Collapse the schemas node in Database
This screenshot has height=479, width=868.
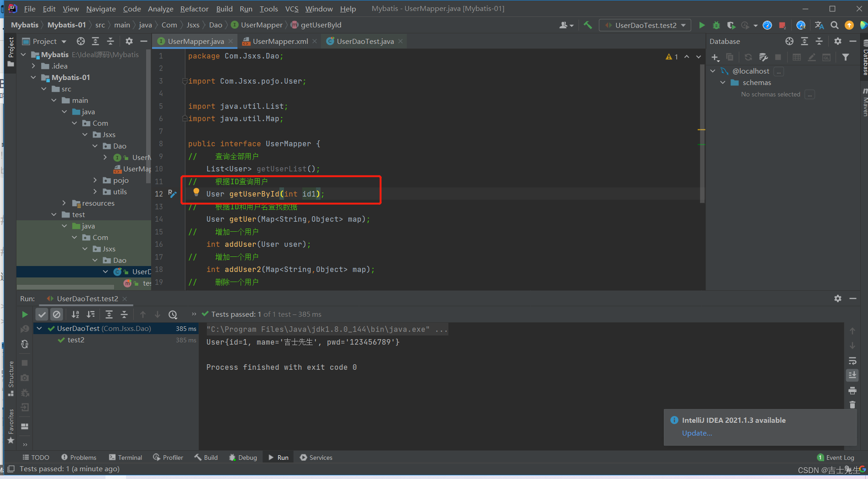pyautogui.click(x=723, y=83)
